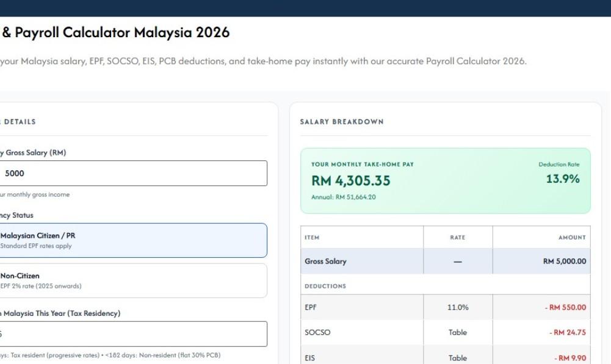Click the ITEM column header
611x364 pixels.
tap(312, 237)
